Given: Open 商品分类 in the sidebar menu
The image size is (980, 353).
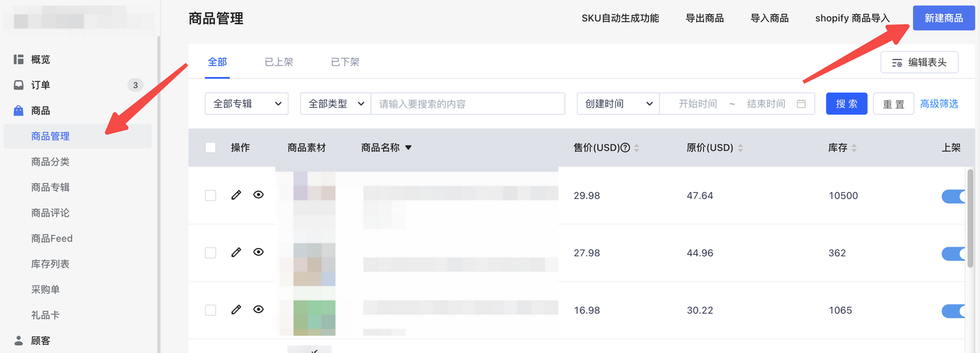Looking at the screenshot, I should [50, 162].
